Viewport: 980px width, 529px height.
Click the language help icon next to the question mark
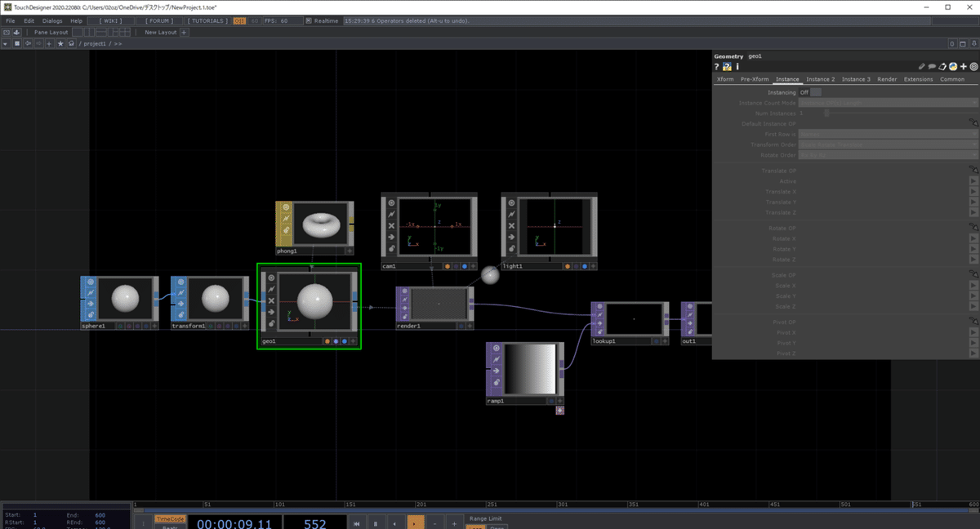727,66
